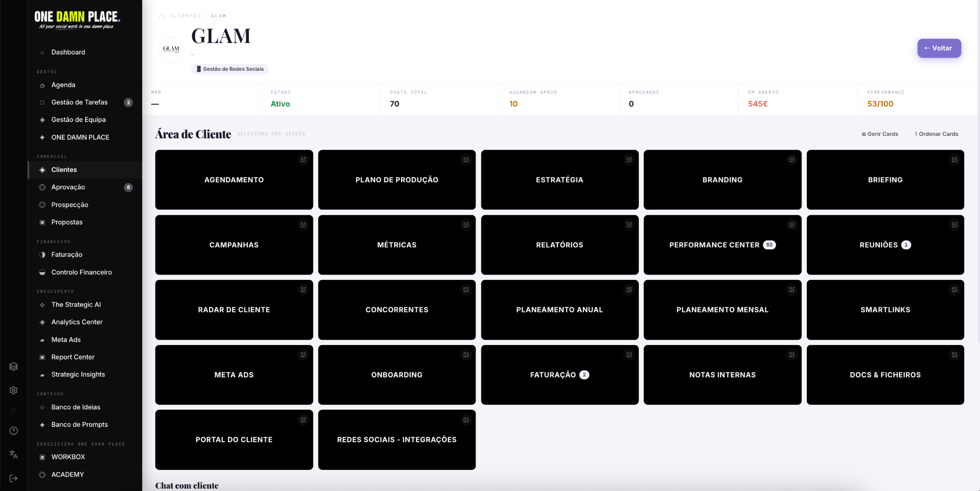Screen dimensions: 980x491
Task: Click the image icon on NOTAS INTERNAS card
Action: point(792,355)
